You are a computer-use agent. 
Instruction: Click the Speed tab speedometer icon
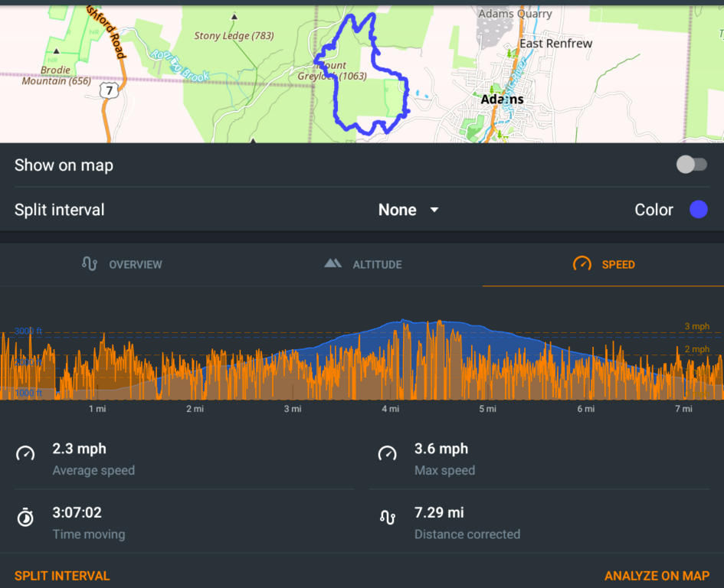(582, 264)
